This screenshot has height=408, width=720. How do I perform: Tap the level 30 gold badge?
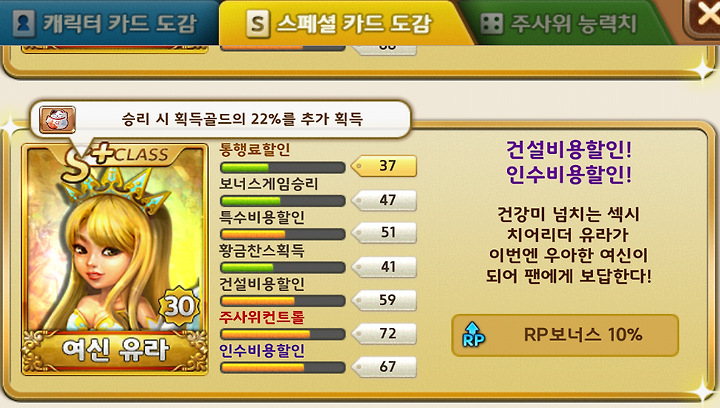tap(179, 305)
